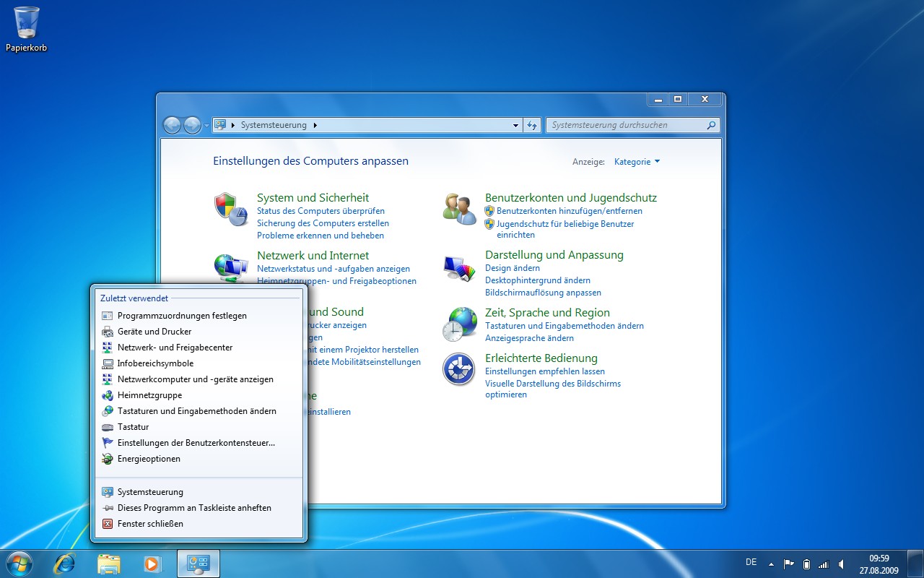This screenshot has width=924, height=578.
Task: Click the Back navigation arrow
Action: [173, 124]
